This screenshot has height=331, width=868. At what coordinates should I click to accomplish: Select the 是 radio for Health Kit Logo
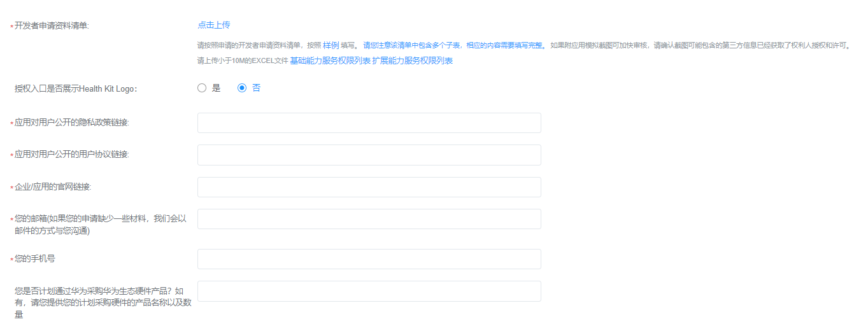point(202,88)
